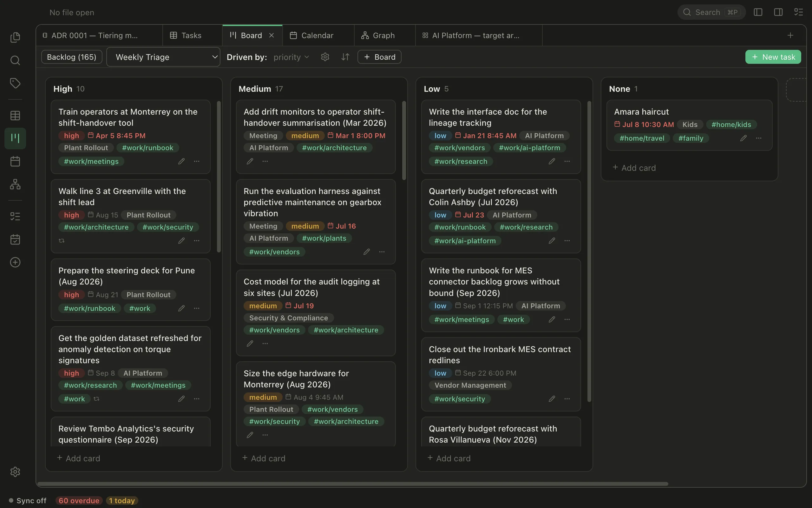Click the Backlog (165) button
812x508 pixels.
(x=71, y=57)
